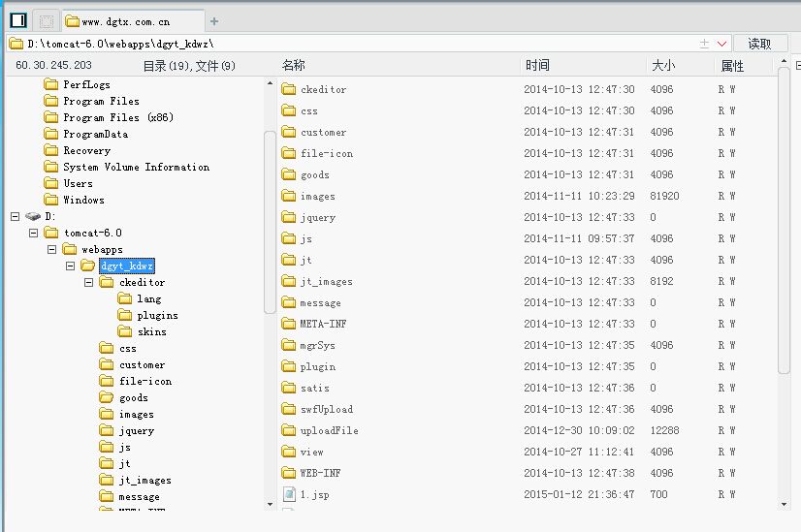Image resolution: width=801 pixels, height=532 pixels.
Task: Click the file list vertical scrollbar thumb
Action: coord(784,221)
